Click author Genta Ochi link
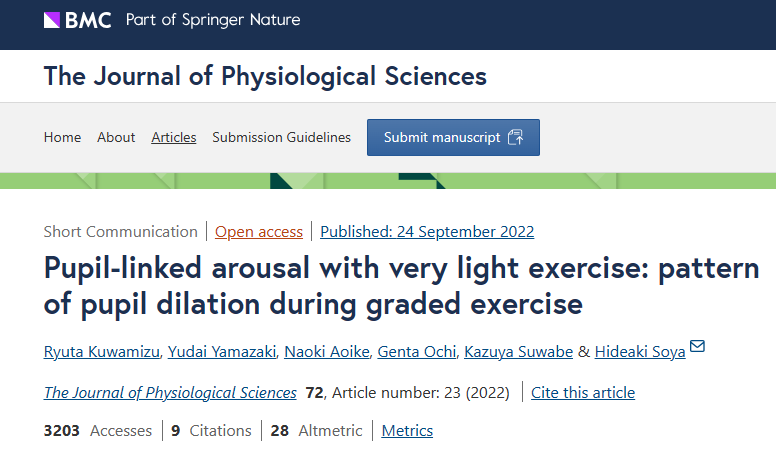Screen dimensions: 776x454 click(x=414, y=351)
